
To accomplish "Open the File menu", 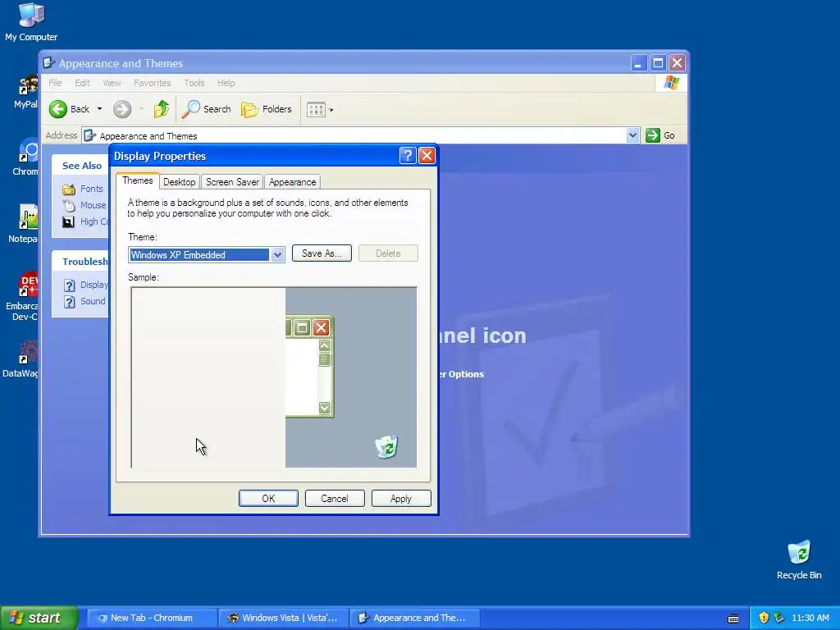I will pos(55,83).
